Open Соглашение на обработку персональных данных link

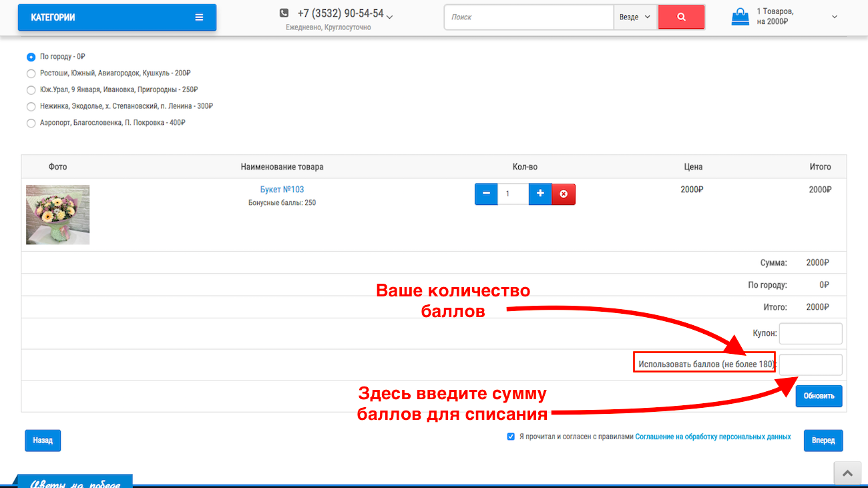(x=713, y=437)
